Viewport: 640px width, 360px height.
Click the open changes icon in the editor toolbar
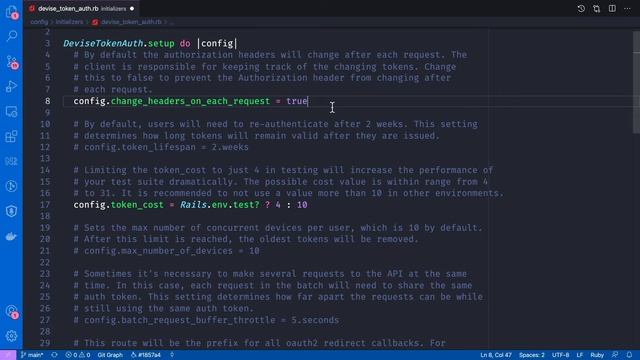tap(596, 9)
